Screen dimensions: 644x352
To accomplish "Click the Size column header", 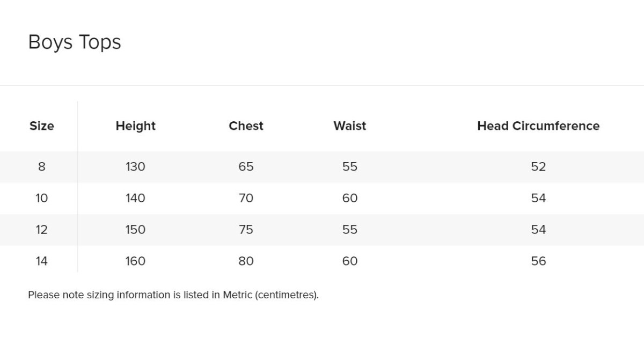I will 42,126.
